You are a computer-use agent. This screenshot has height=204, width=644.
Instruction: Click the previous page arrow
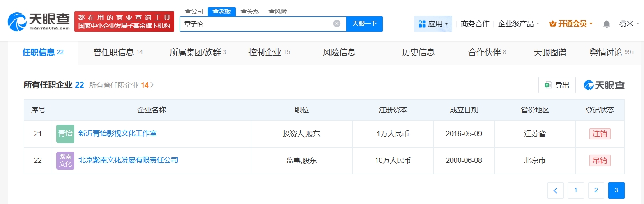point(555,190)
